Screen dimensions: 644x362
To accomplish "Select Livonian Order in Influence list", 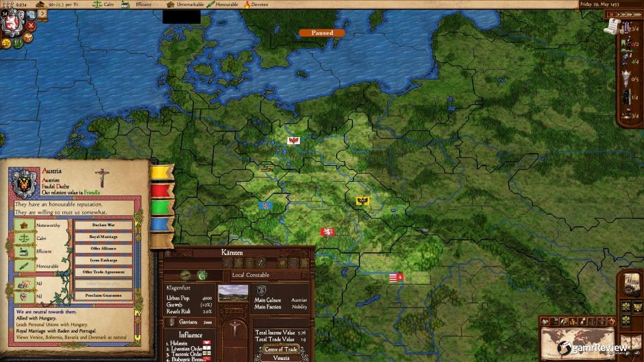I will click(x=188, y=348).
